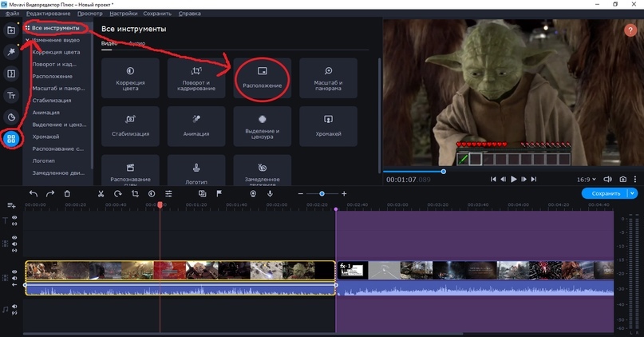Add a marker with flag icon
644x337 pixels.
point(219,193)
